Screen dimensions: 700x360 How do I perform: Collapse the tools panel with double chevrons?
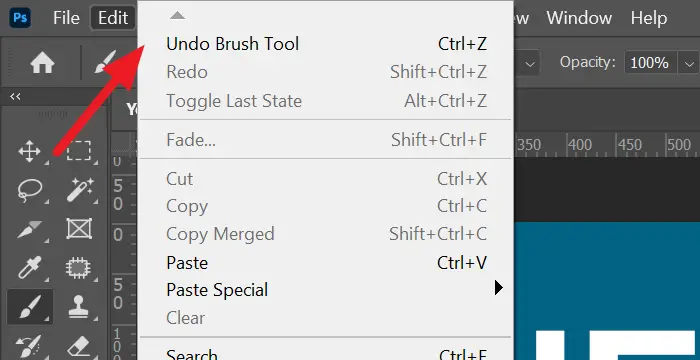click(x=15, y=96)
